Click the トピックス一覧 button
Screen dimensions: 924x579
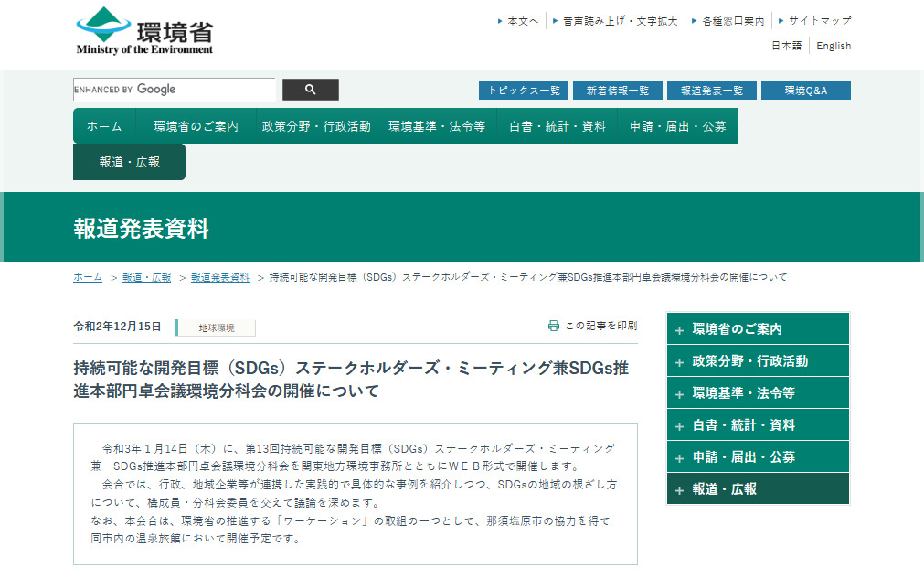pos(523,91)
